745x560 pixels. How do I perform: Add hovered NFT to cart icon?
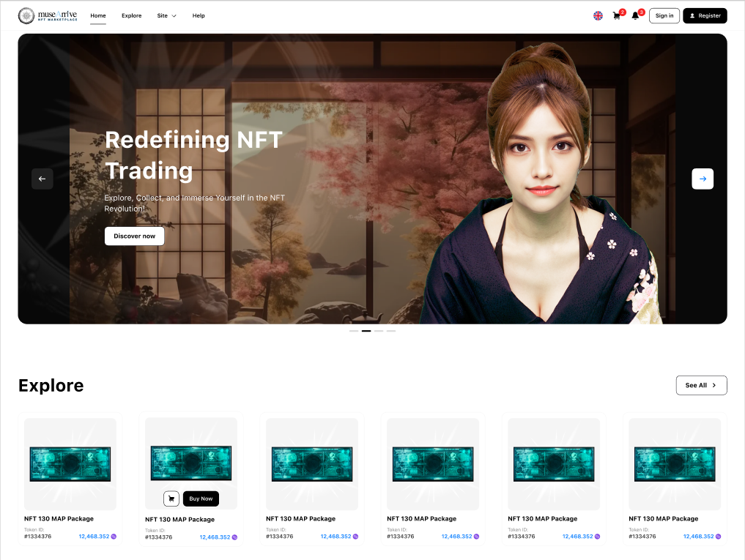click(x=171, y=499)
